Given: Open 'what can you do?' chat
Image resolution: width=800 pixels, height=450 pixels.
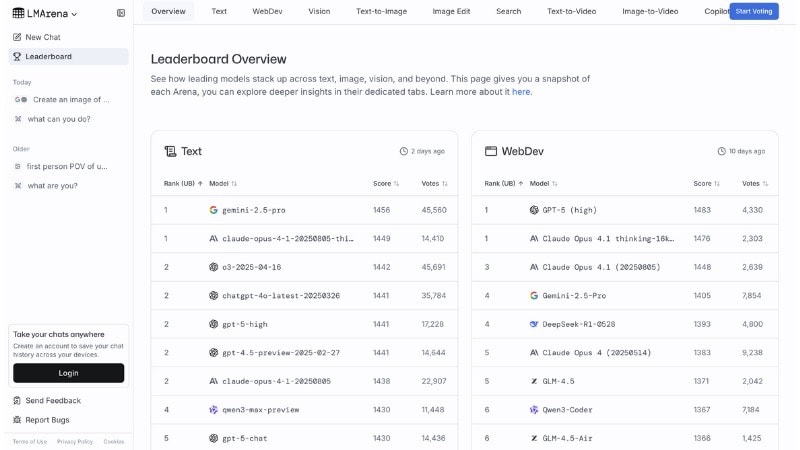Looking at the screenshot, I should pos(59,119).
